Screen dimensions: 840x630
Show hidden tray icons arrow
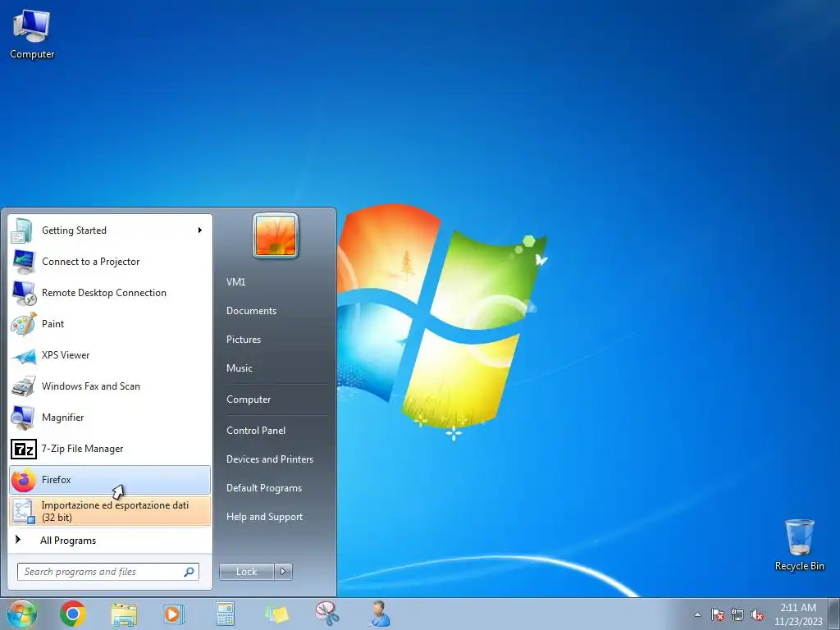click(697, 614)
